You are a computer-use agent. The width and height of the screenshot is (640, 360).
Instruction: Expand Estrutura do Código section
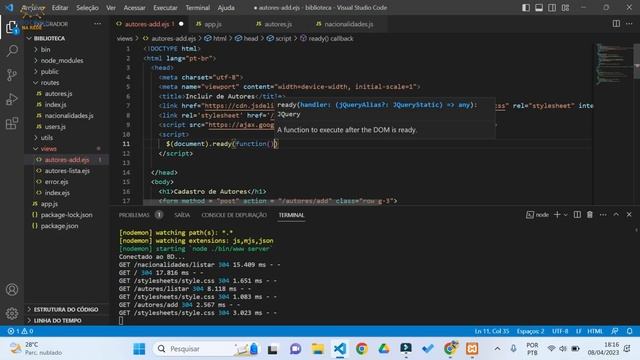pyautogui.click(x=67, y=309)
